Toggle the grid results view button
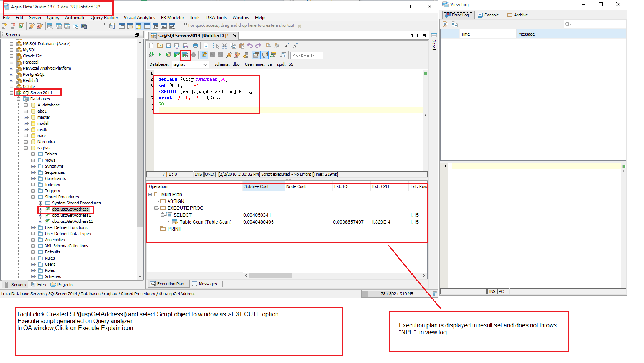Image resolution: width=644 pixels, height=363 pixels. pyautogui.click(x=256, y=55)
